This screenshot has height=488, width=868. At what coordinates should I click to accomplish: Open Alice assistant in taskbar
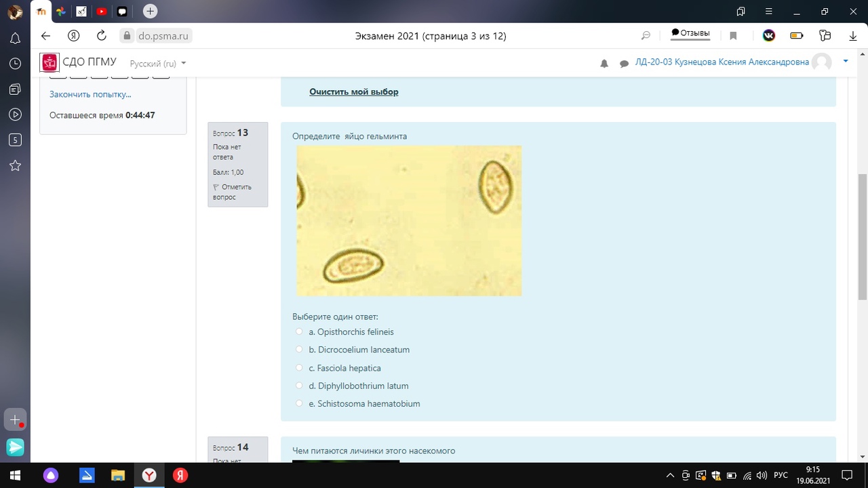click(x=51, y=475)
